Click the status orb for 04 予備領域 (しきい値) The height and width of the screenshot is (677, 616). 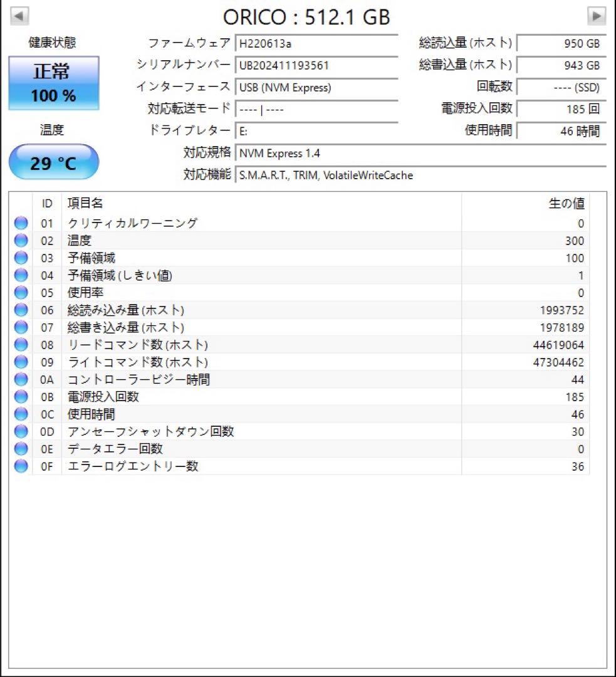21,275
